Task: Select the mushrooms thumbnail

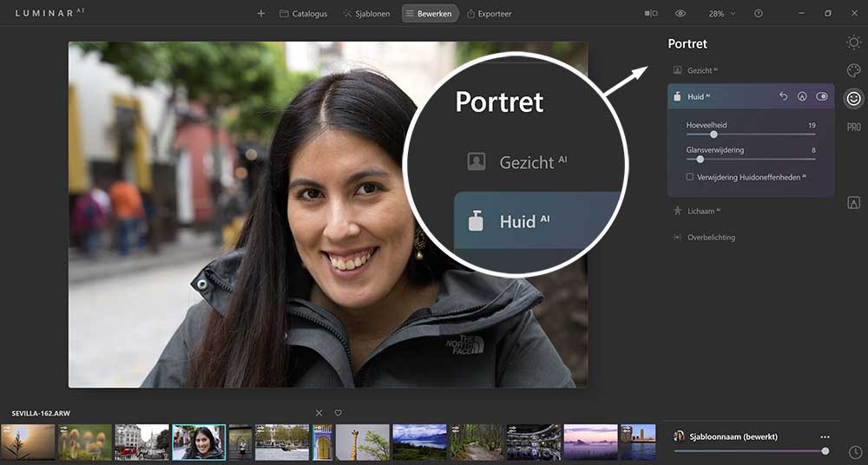Action: [85, 442]
